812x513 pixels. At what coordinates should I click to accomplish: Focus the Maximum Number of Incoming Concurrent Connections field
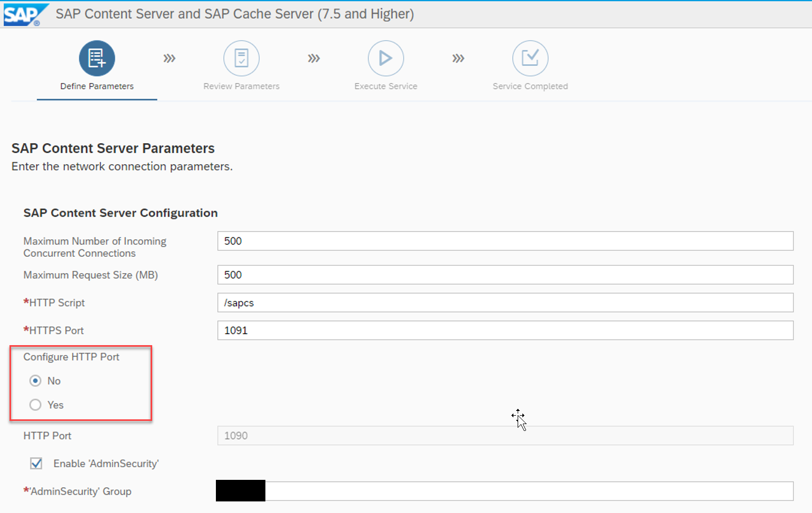(505, 241)
